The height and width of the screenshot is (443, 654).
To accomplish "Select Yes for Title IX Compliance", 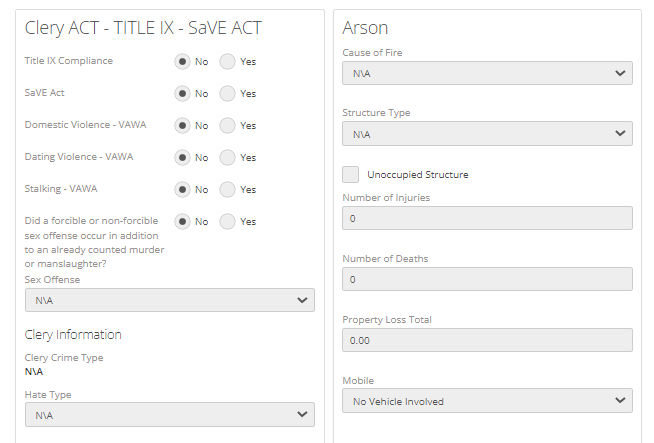I will (227, 61).
